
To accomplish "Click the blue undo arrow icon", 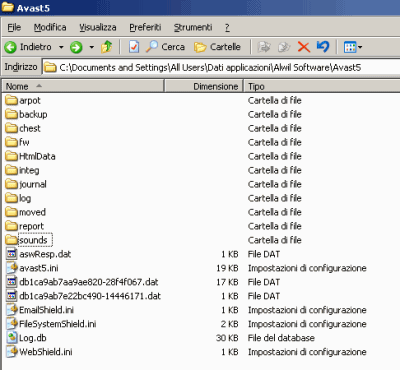I will coord(323,47).
